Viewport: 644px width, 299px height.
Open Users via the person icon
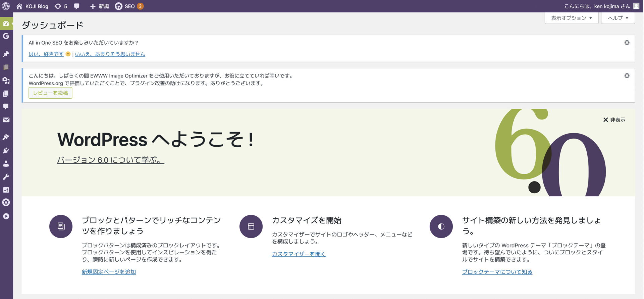(6, 163)
